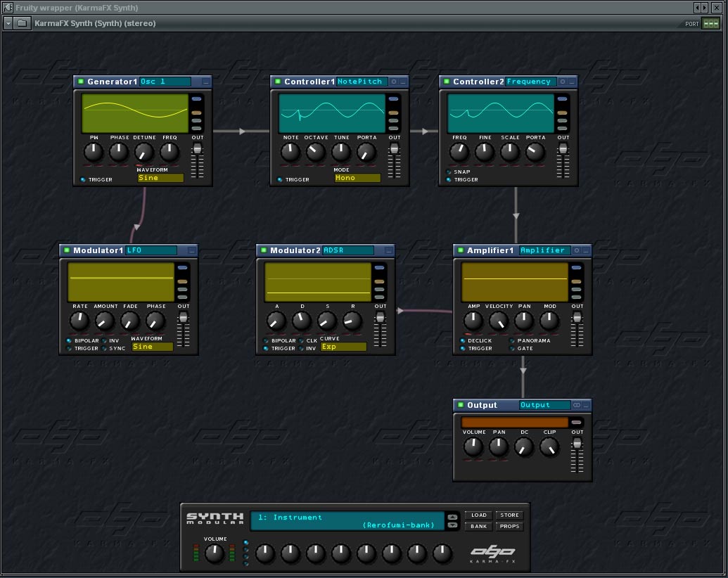Viewport: 728px width, 578px height.
Task: Open the wrapper options arrow menu
Action: point(8,23)
